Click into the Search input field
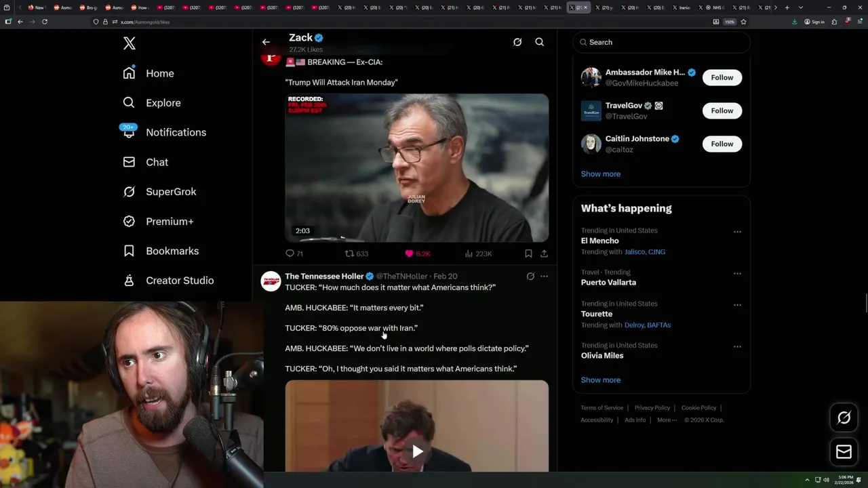This screenshot has height=488, width=868. point(661,42)
